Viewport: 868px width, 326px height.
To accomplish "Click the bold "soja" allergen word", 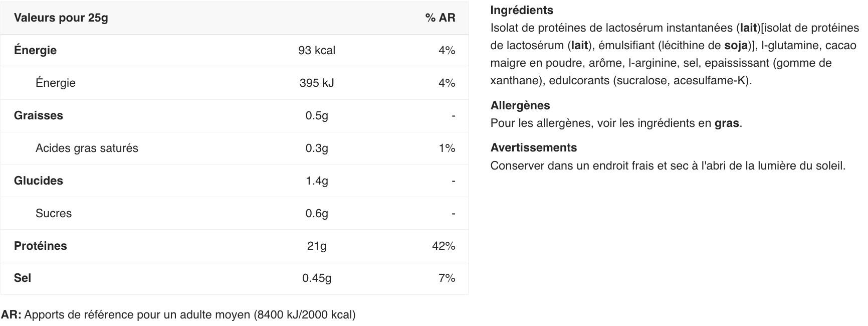I will click(x=736, y=45).
